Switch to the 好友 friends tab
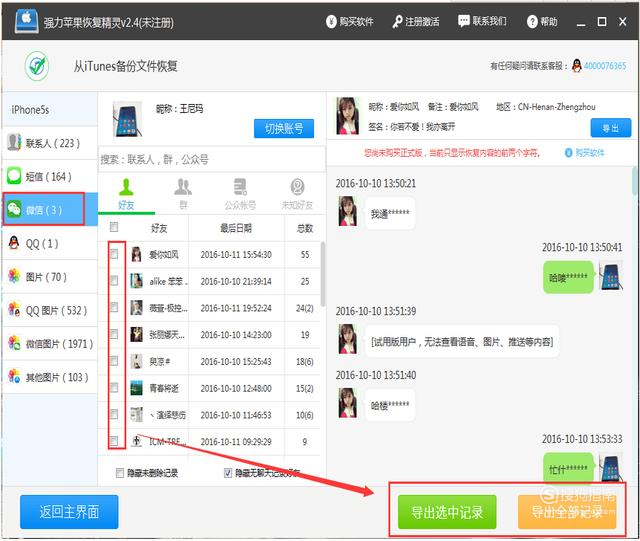Screen dimensions: 640x541 [126, 194]
